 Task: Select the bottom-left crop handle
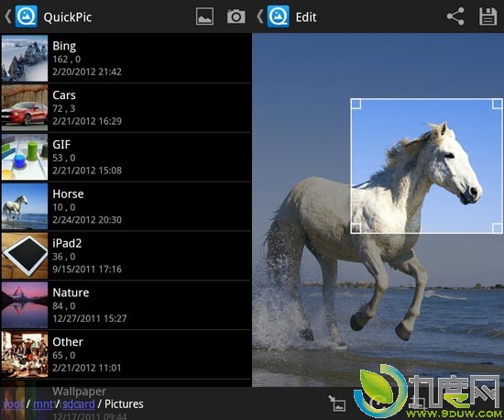356,228
